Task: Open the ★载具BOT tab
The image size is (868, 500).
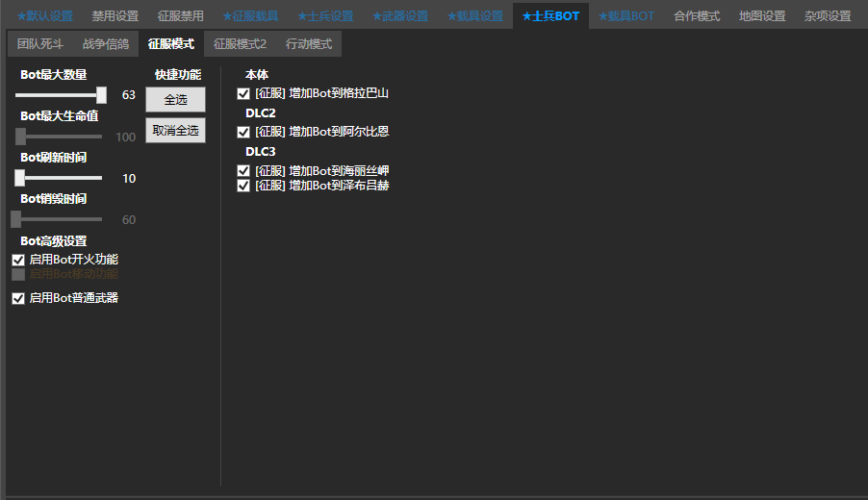Action: pos(625,16)
